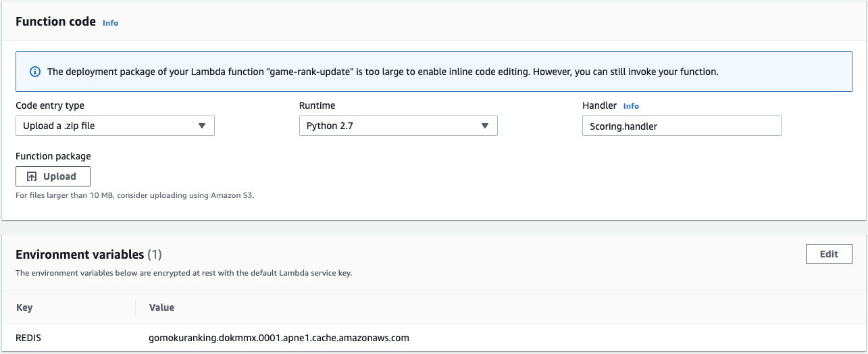This screenshot has height=354, width=868.
Task: Click the upload arrow icon on the Upload button
Action: tap(32, 176)
